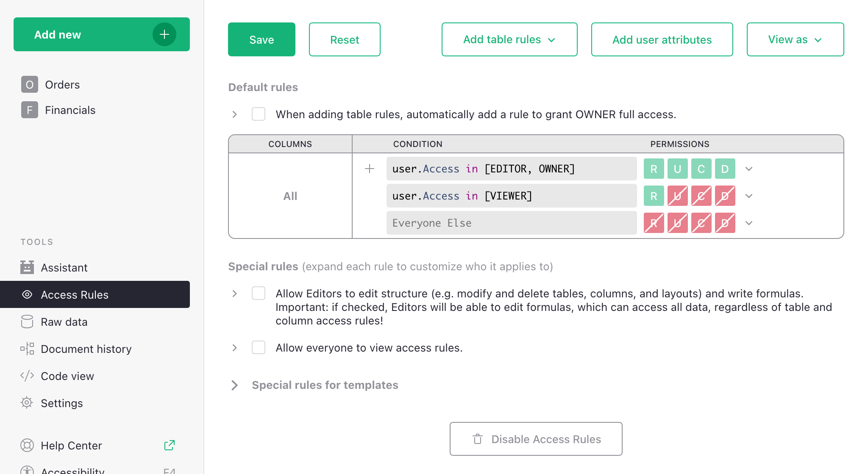Click the plus icon on Add new button

pos(164,34)
